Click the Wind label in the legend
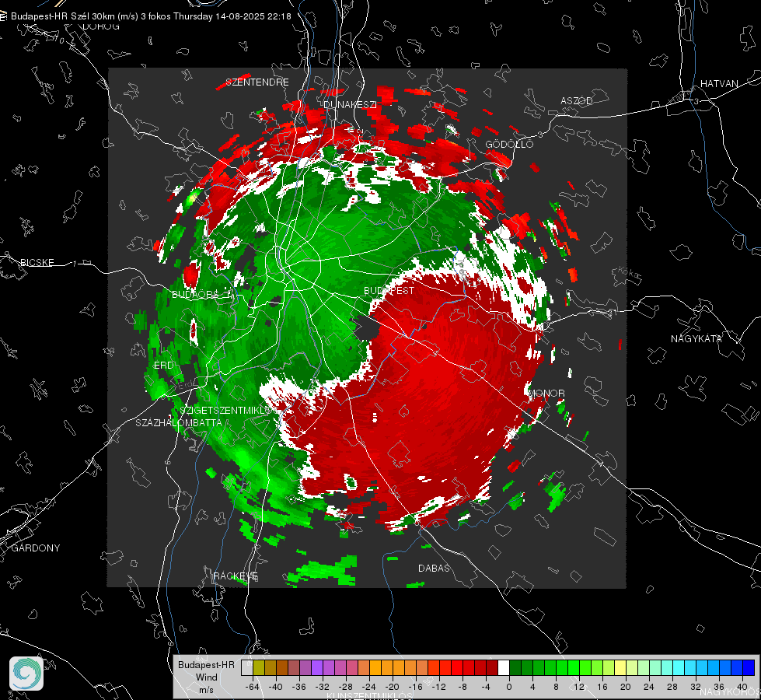The width and height of the screenshot is (761, 700). click(x=206, y=677)
